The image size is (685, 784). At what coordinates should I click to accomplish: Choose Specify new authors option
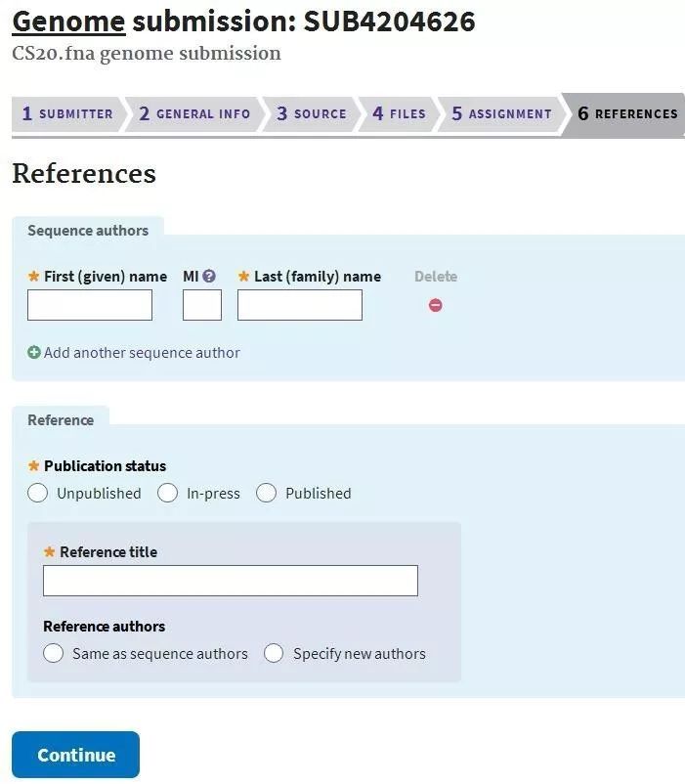pos(275,654)
